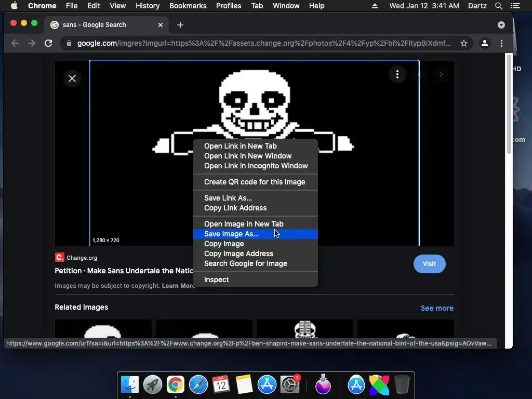The height and width of the screenshot is (399, 532).
Task: Open the Apple menu
Action: click(x=14, y=6)
